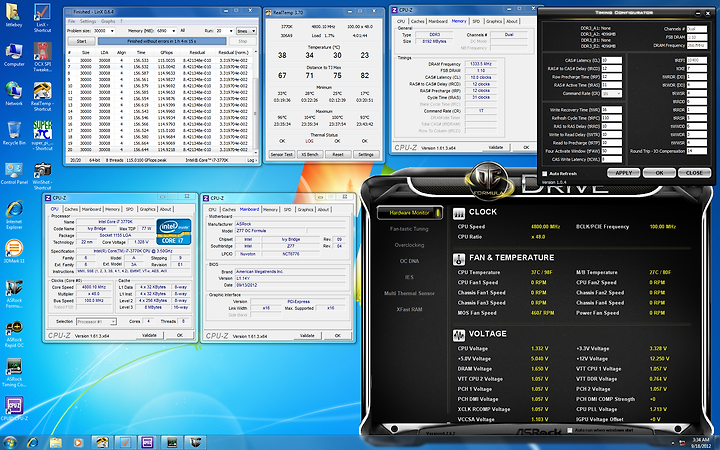Open the Graphs menu in LinX

click(x=108, y=21)
